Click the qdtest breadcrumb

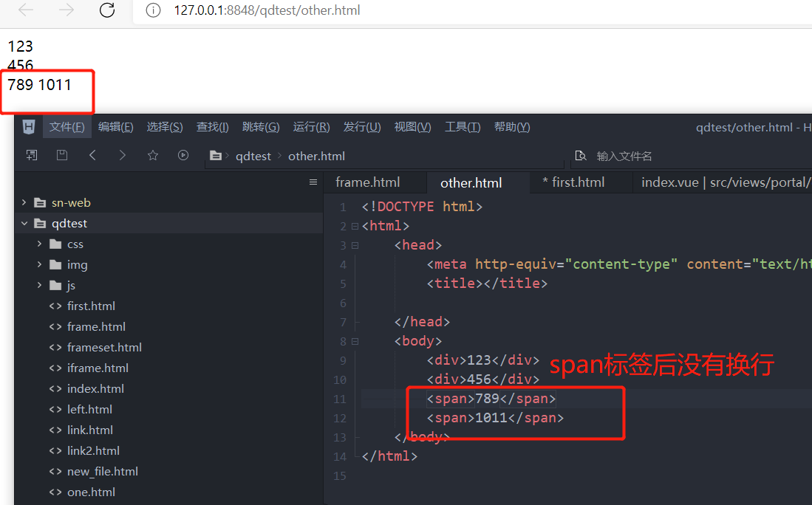coord(253,157)
